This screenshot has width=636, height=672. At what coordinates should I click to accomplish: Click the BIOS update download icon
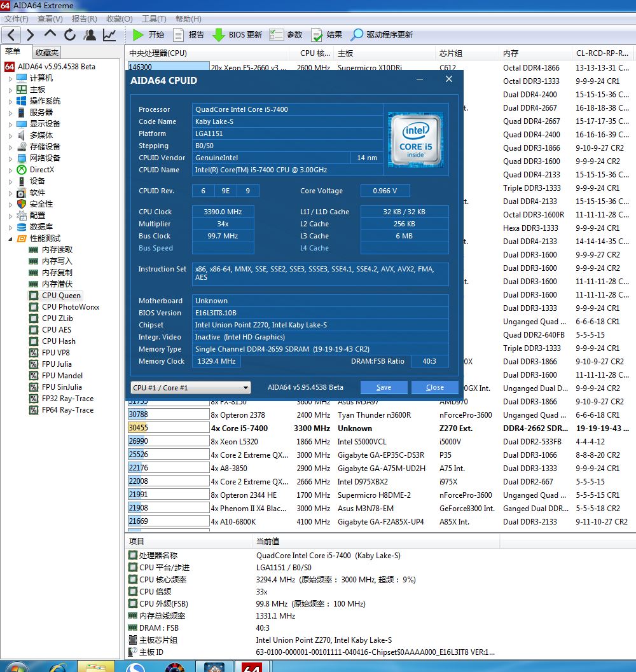coord(218,35)
